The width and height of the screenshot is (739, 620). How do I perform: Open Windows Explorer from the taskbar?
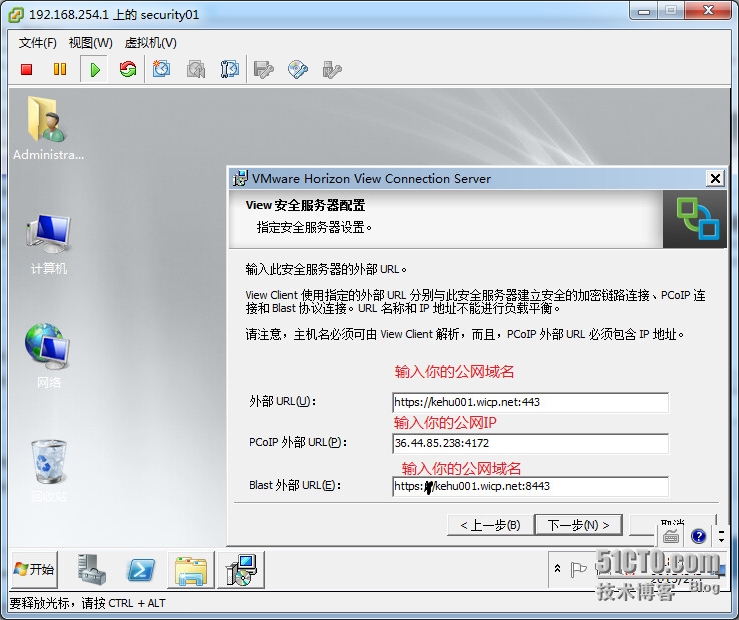[190, 570]
